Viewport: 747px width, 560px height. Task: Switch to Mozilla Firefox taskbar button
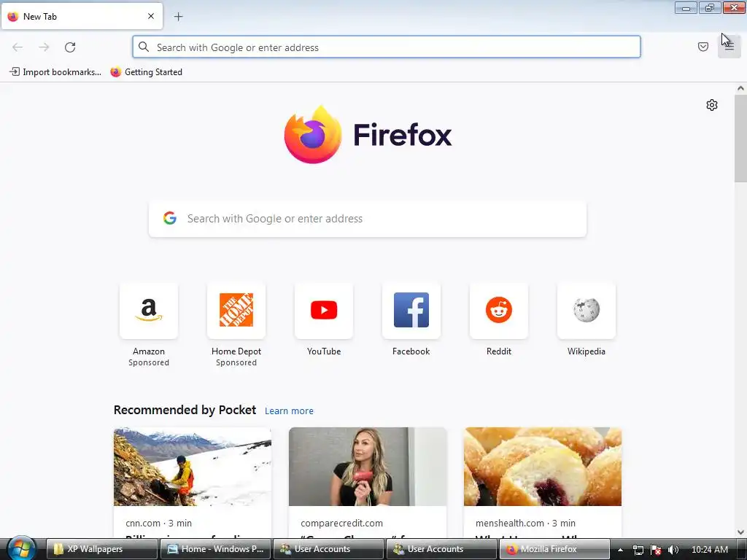[x=554, y=549]
